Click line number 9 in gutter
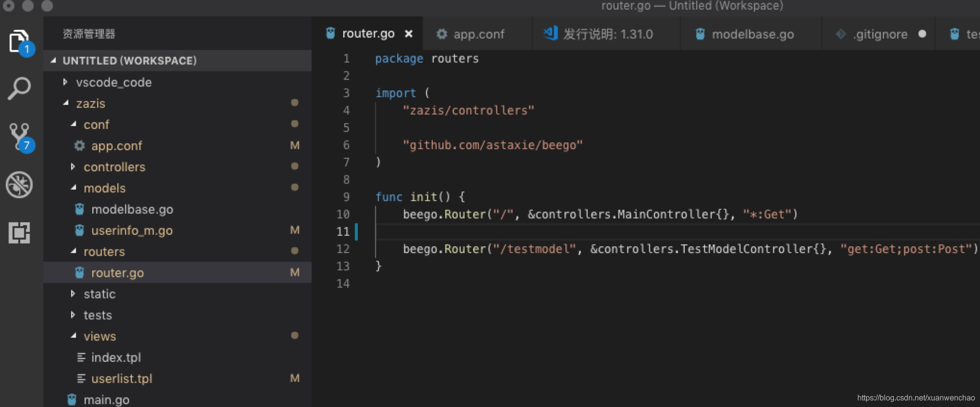The width and height of the screenshot is (980, 407). click(x=346, y=197)
